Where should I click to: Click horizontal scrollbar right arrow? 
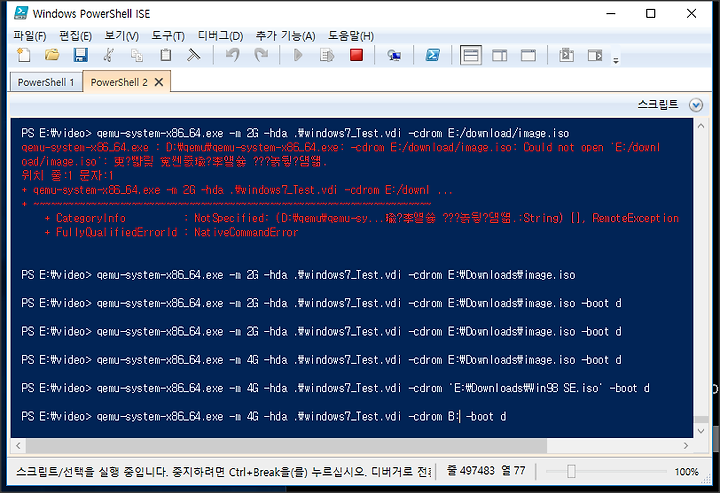click(x=686, y=445)
